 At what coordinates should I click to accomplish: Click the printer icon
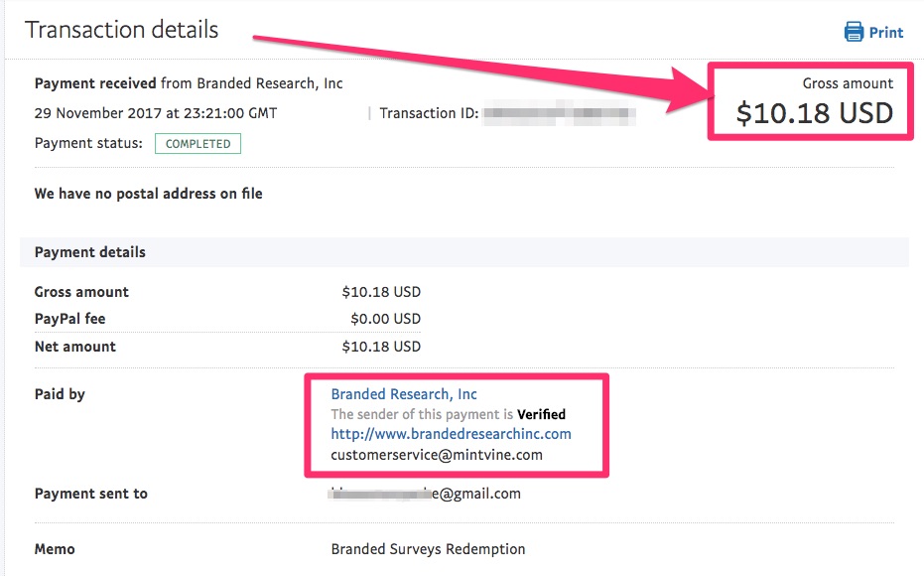coord(854,31)
